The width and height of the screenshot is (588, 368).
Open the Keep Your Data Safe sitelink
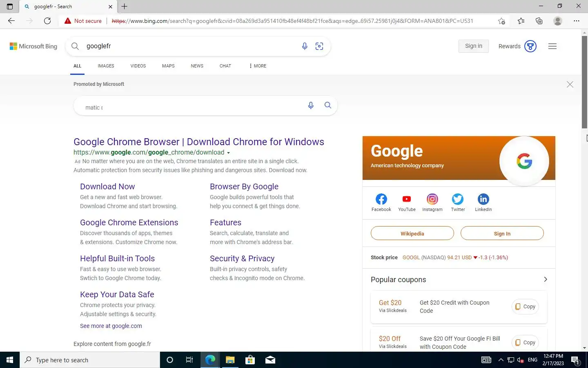pos(117,294)
